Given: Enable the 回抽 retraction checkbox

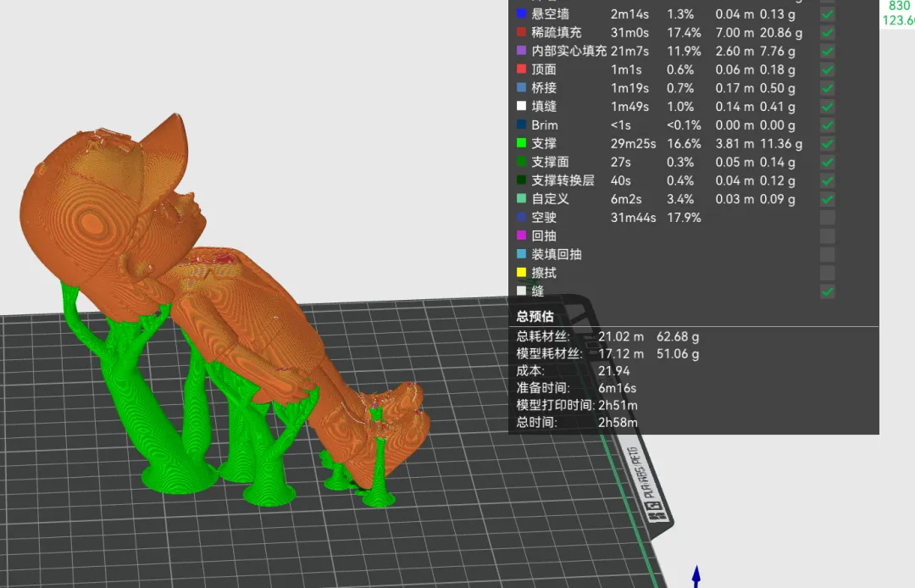Looking at the screenshot, I should coord(827,236).
